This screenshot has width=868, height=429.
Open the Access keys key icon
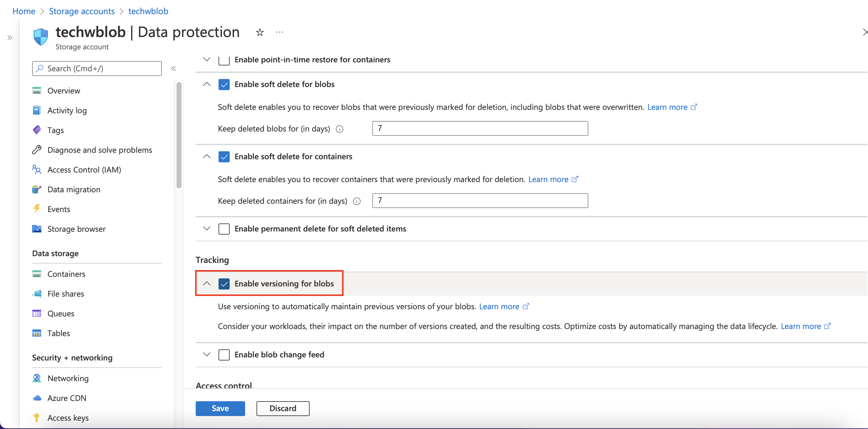tap(37, 418)
